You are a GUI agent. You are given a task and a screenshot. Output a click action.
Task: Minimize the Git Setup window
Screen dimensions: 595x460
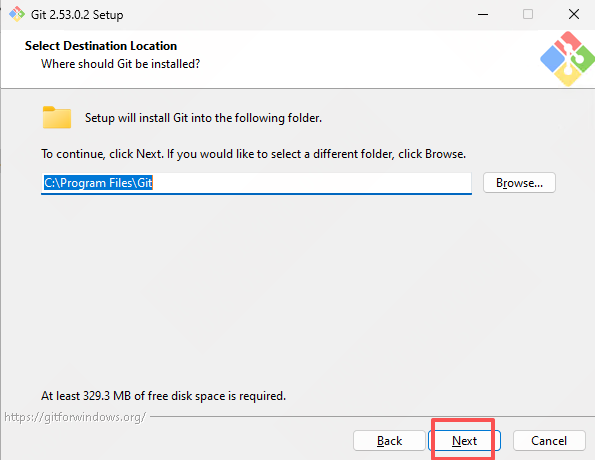(483, 14)
